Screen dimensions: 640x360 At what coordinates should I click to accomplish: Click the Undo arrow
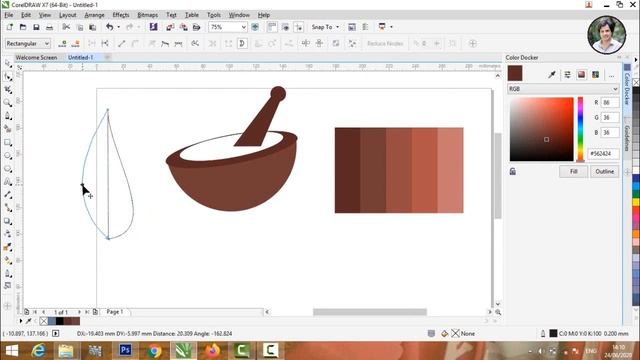(109, 27)
